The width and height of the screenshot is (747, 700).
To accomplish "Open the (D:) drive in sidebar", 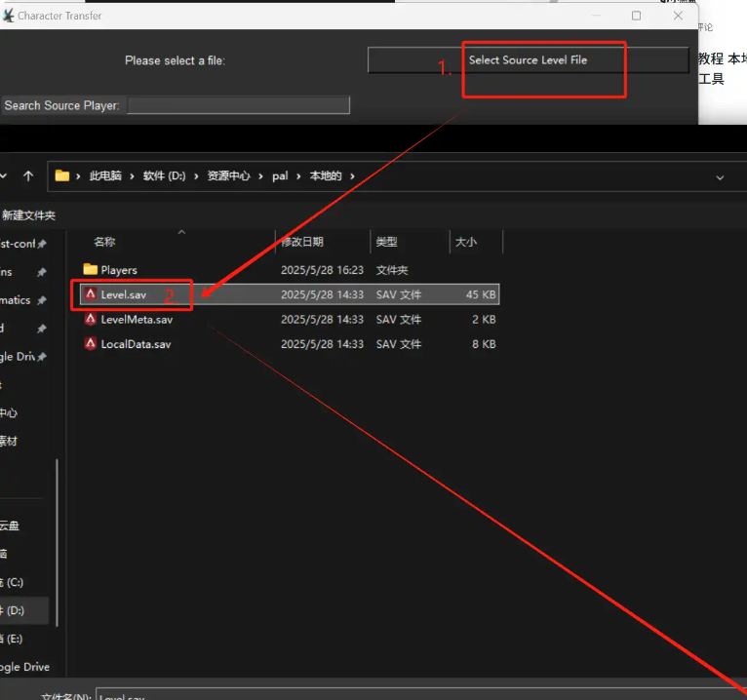I will [23, 610].
